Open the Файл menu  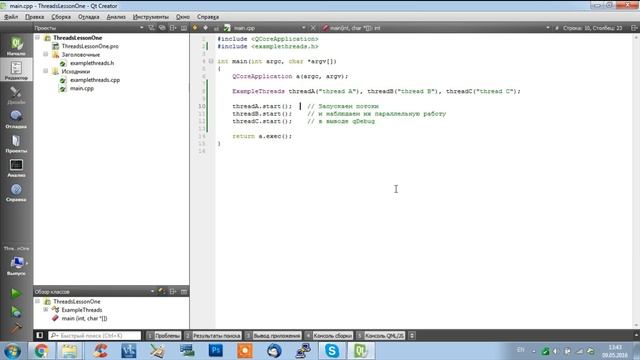(11, 17)
